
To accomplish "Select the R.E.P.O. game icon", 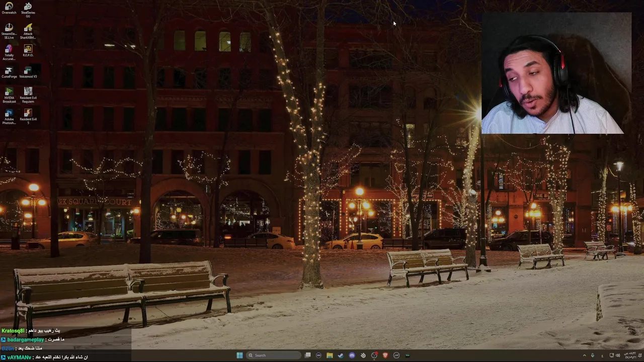I will pos(28,50).
